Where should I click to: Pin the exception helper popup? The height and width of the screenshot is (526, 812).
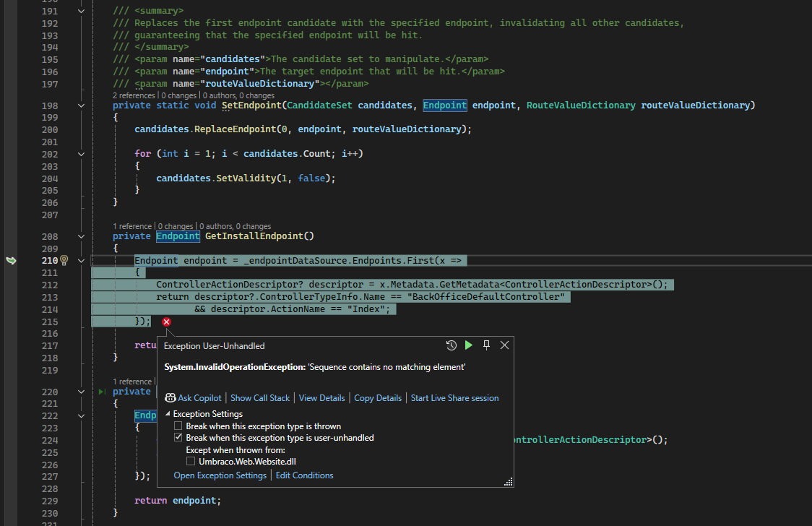tap(486, 345)
